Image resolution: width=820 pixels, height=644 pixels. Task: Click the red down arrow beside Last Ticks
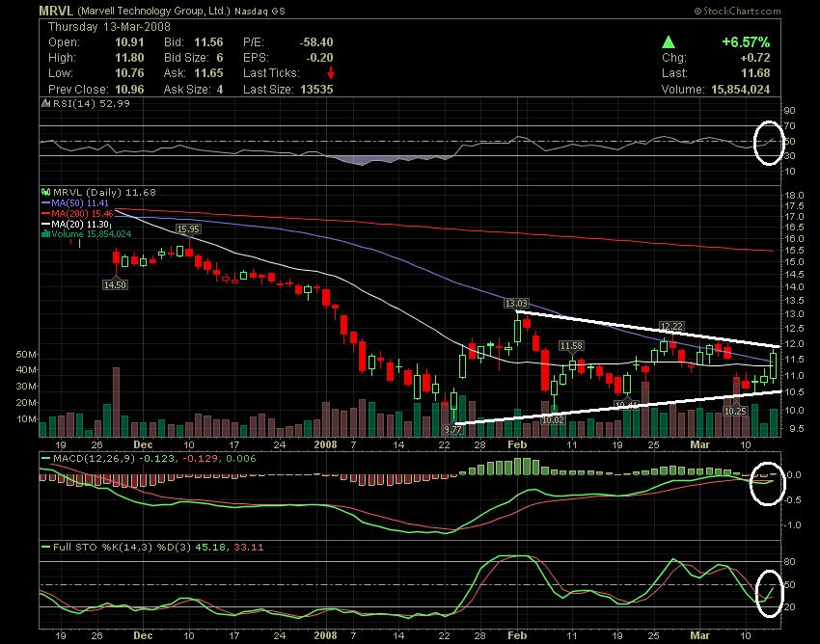coord(331,73)
